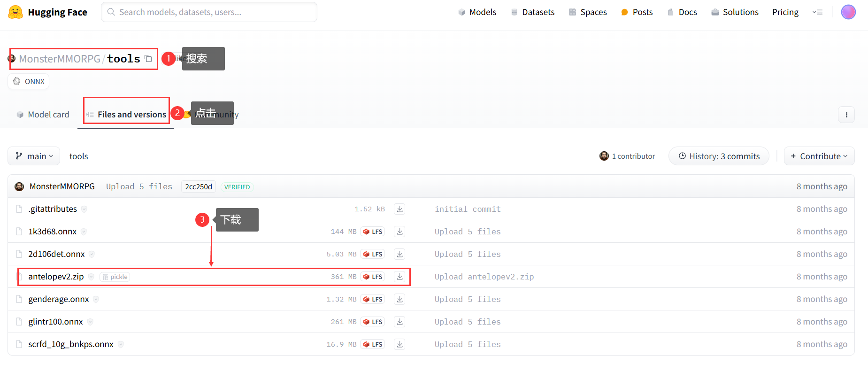This screenshot has width=868, height=387.
Task: Open the scrfd_10g_bnkps.onnx file
Action: [71, 344]
